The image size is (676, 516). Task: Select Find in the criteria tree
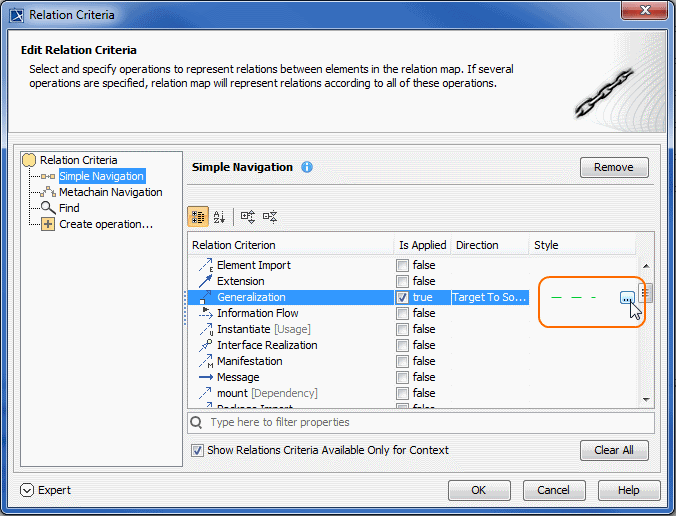tap(69, 208)
